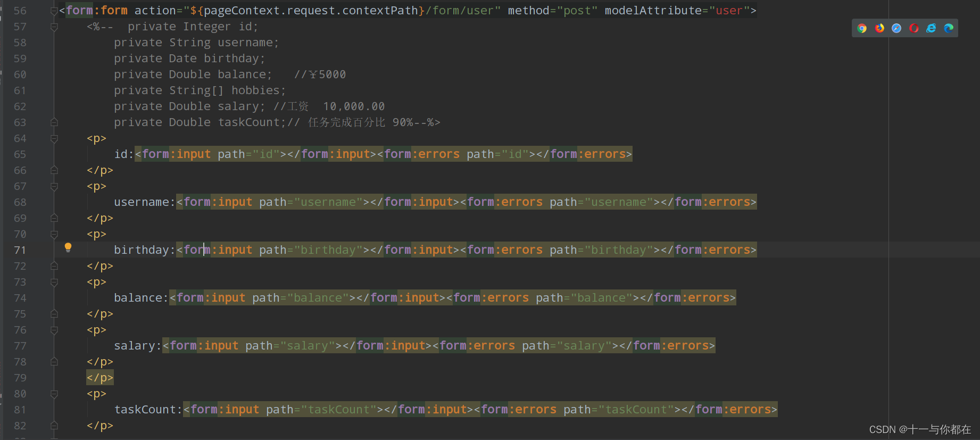Click the "taskCount:" label on line 81
This screenshot has width=980, height=440.
(x=148, y=410)
